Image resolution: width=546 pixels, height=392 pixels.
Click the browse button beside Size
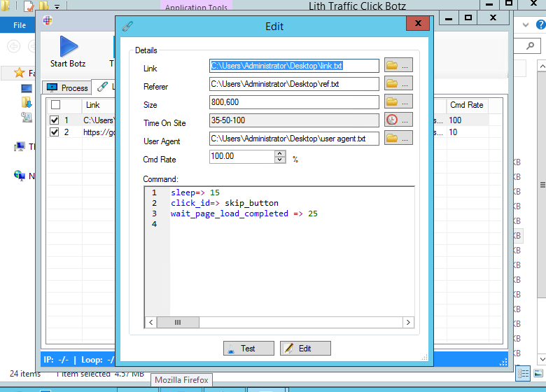[x=398, y=102]
